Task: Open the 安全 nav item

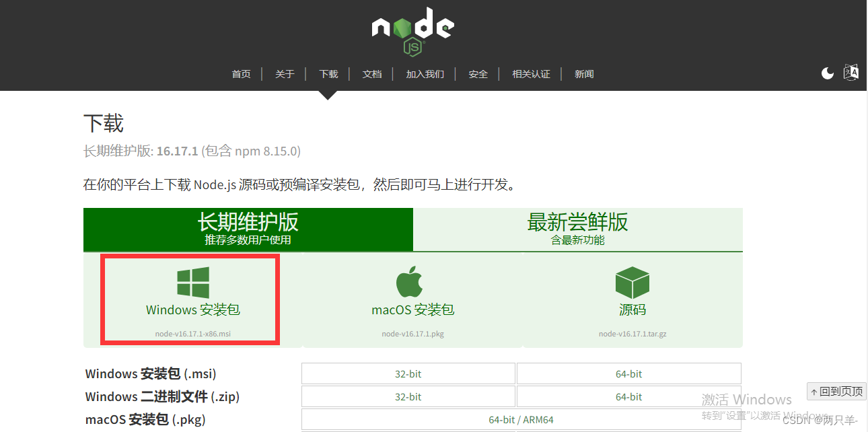Action: point(478,74)
